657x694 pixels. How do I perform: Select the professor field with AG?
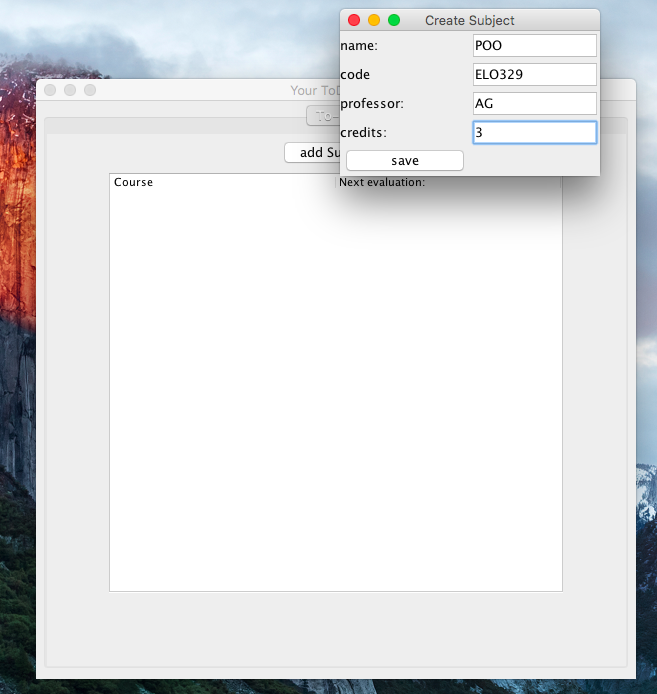pos(534,103)
